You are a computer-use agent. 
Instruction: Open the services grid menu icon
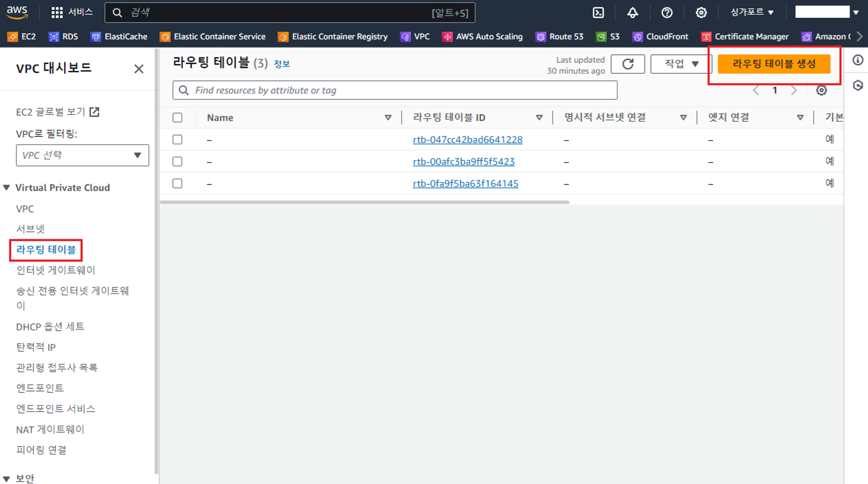coord(57,13)
